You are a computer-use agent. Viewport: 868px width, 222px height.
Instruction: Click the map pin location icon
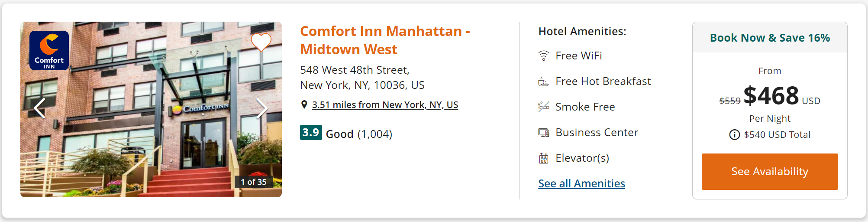(304, 104)
